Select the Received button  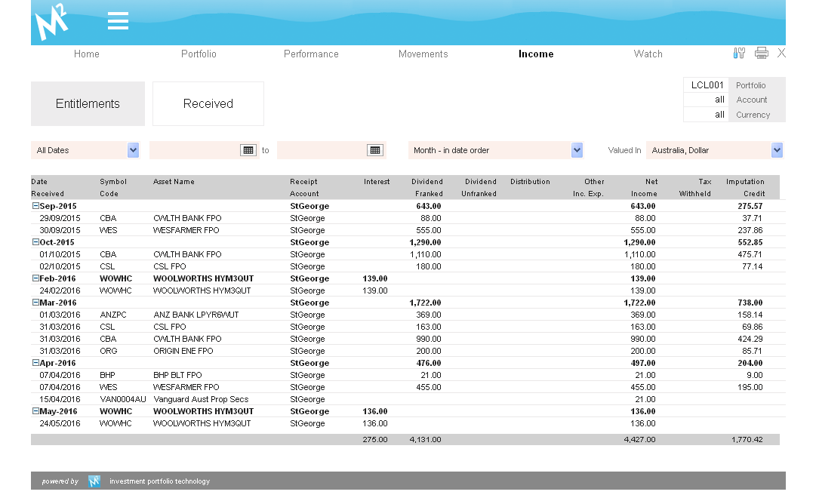tap(208, 104)
